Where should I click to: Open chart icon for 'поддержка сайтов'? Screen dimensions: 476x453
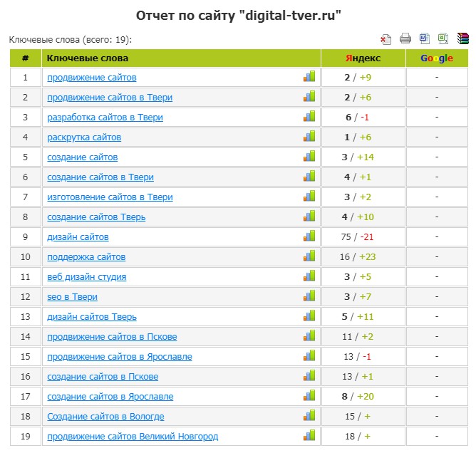click(309, 256)
